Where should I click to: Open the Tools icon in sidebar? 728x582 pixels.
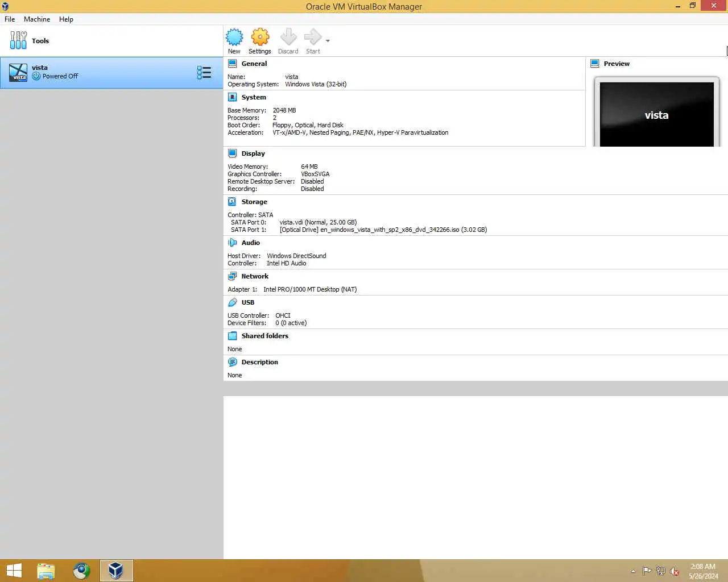[18, 40]
